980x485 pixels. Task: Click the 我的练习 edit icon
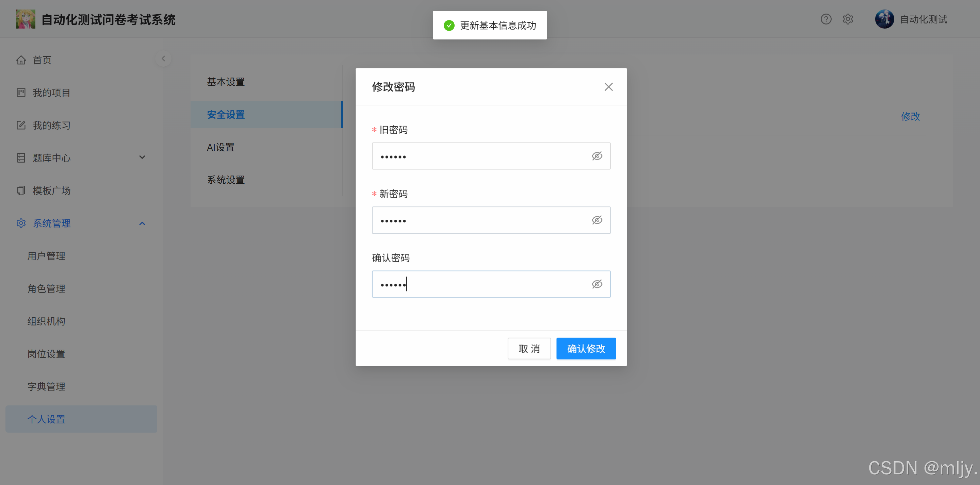[21, 125]
